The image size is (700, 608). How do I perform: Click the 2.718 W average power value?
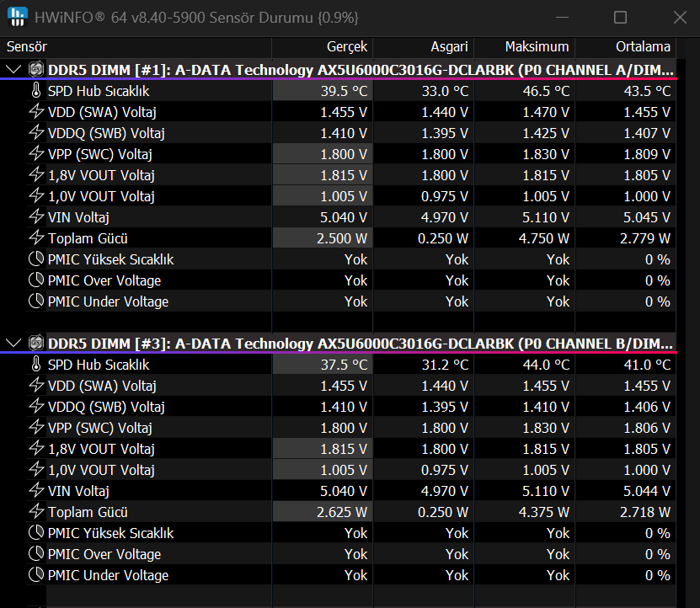(x=645, y=512)
